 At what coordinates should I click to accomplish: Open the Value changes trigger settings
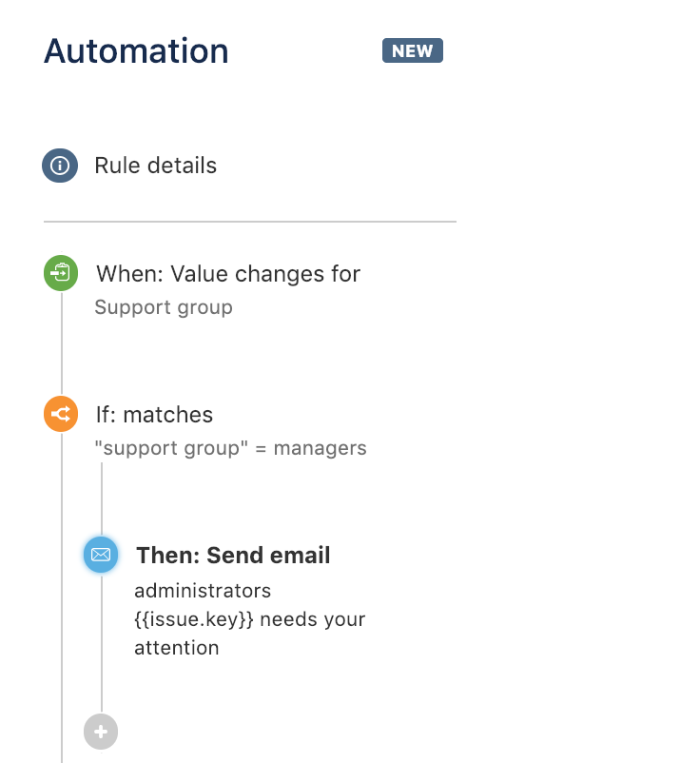tap(60, 273)
